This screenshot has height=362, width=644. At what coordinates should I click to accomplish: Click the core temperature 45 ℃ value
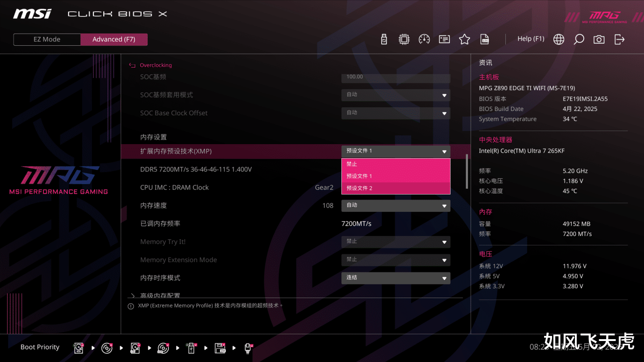[570, 191]
